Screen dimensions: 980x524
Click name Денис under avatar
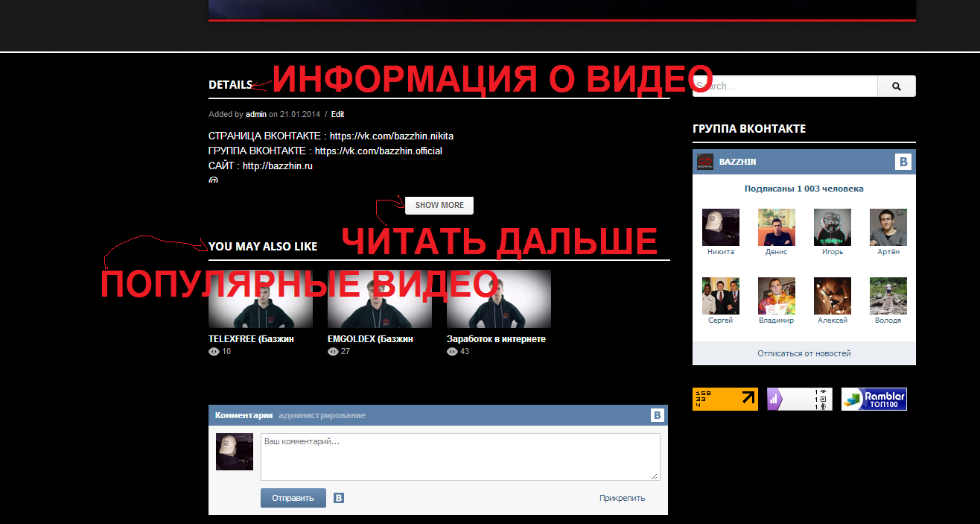[777, 252]
